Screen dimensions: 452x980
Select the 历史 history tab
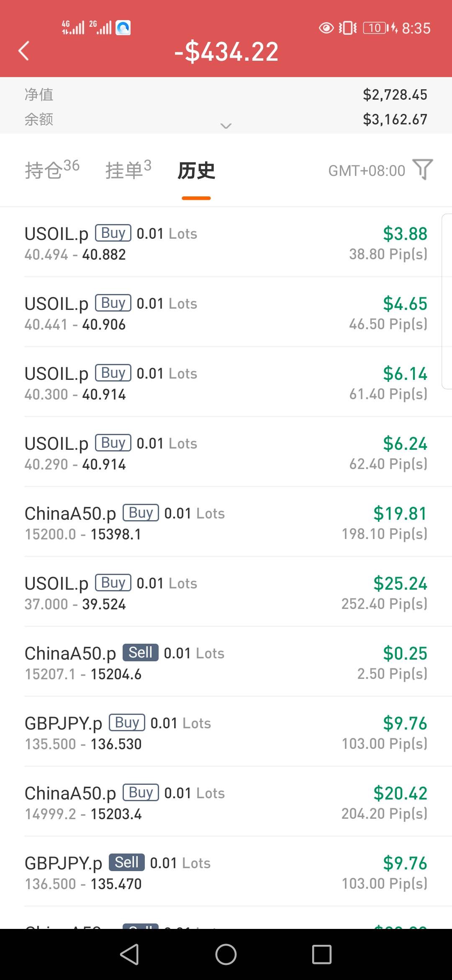(196, 171)
